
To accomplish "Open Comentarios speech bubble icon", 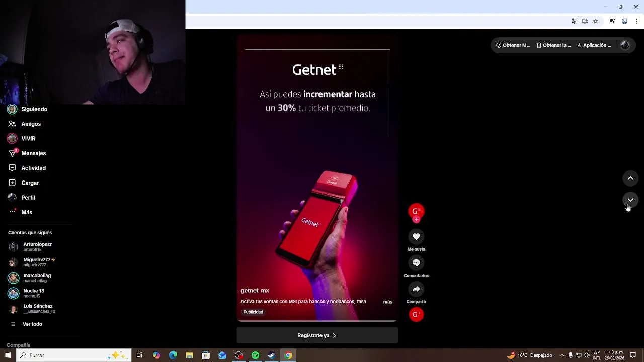I will point(416,262).
